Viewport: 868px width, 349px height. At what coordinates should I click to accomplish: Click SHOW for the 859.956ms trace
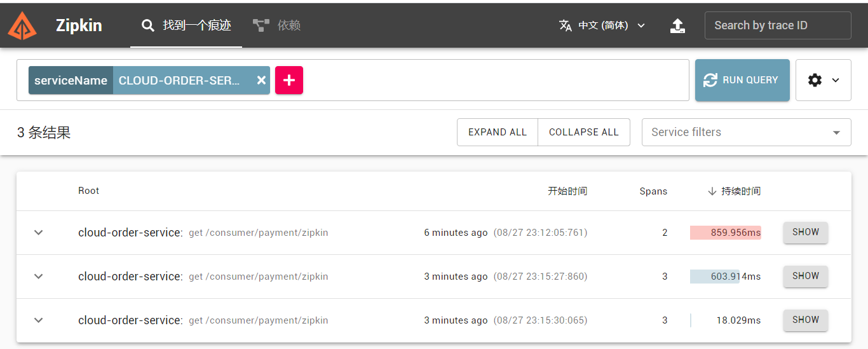point(806,233)
